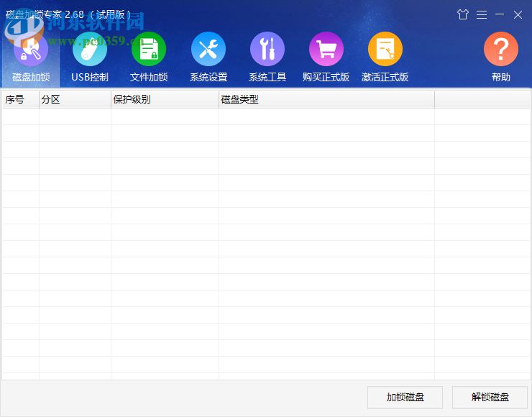Click the skin shirt icon in title bar
The width and height of the screenshot is (532, 417).
463,14
